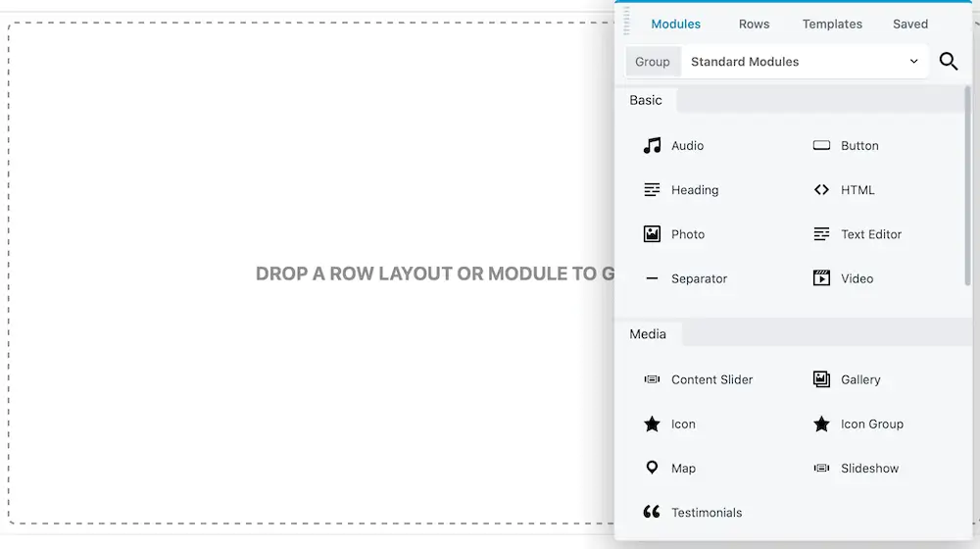980x549 pixels.
Task: Click the Text Editor label
Action: pyautogui.click(x=871, y=234)
